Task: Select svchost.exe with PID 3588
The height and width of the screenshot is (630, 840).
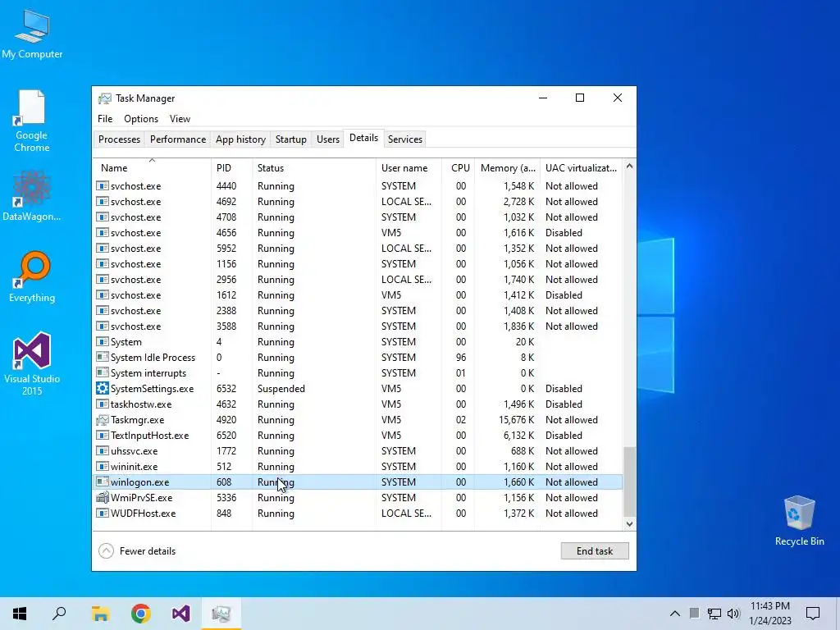Action: [x=358, y=326]
